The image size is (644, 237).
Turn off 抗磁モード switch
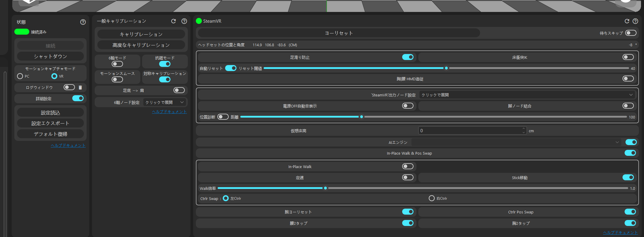tap(165, 64)
